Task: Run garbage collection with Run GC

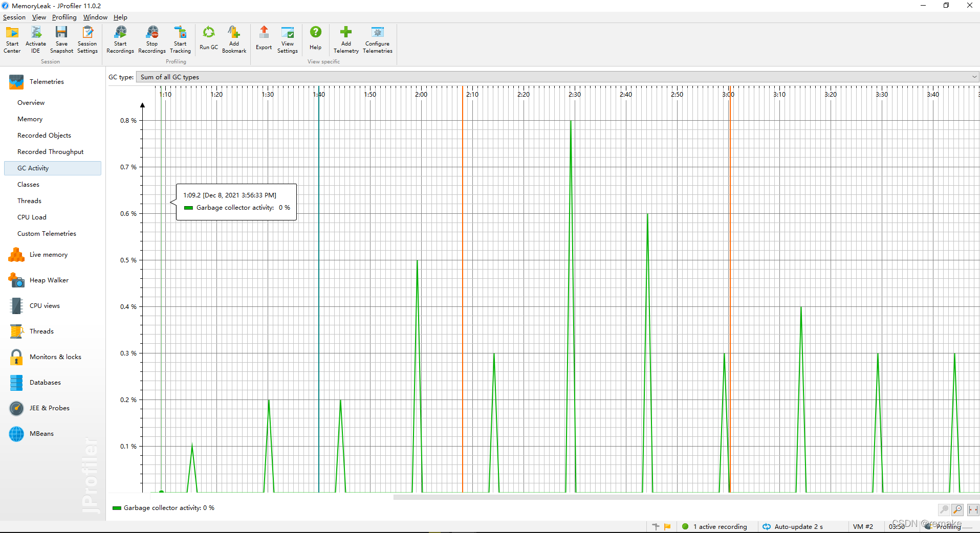Action: 209,39
